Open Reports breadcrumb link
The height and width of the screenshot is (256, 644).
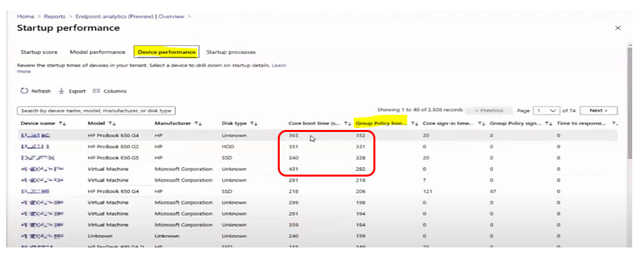(54, 16)
